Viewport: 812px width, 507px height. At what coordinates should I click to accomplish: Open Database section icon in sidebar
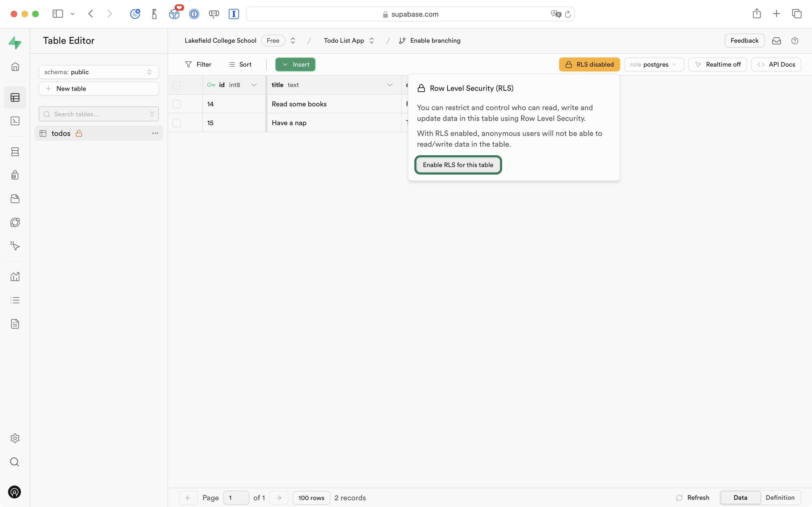coord(15,151)
